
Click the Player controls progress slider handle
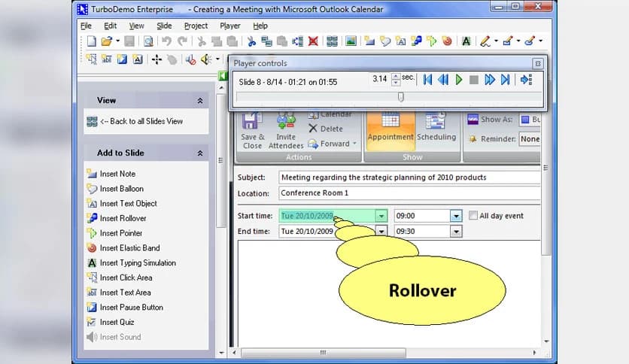401,97
